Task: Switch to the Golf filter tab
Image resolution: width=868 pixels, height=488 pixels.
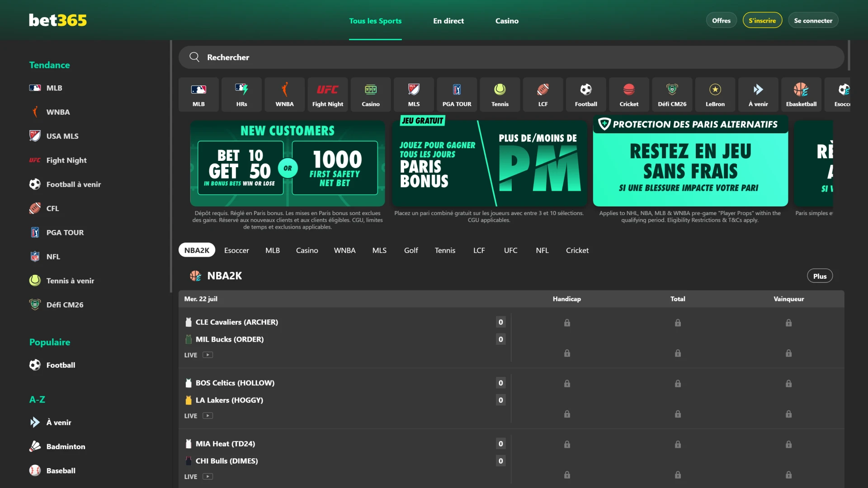Action: [411, 250]
